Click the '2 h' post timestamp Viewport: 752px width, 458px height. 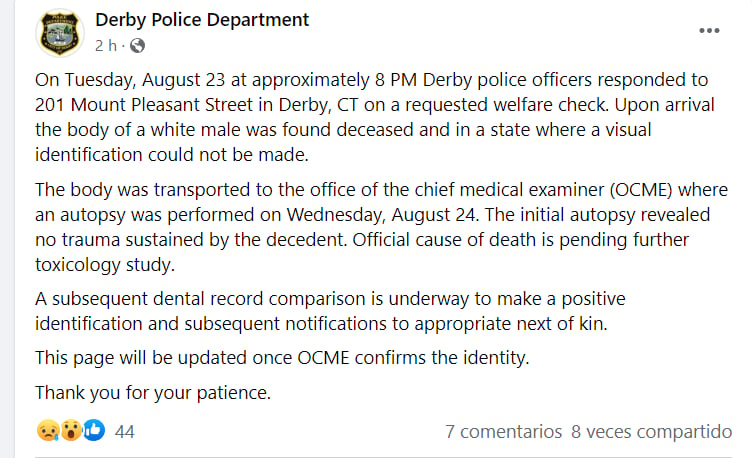click(x=106, y=46)
